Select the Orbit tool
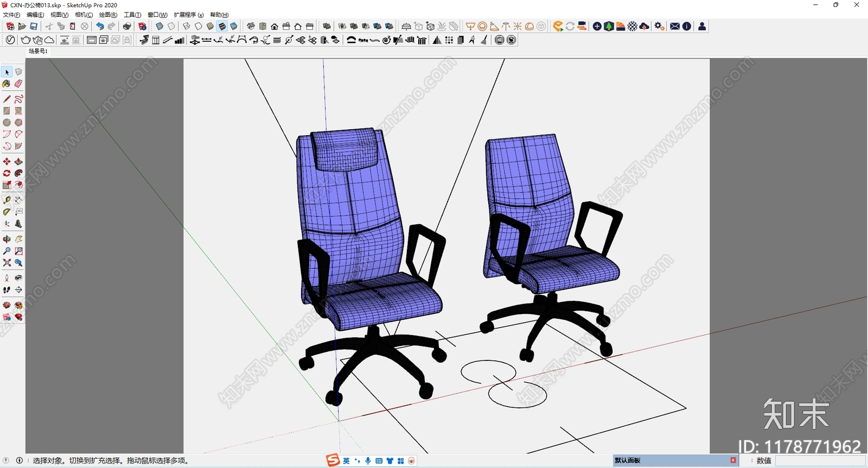This screenshot has width=868, height=468. tap(7, 239)
